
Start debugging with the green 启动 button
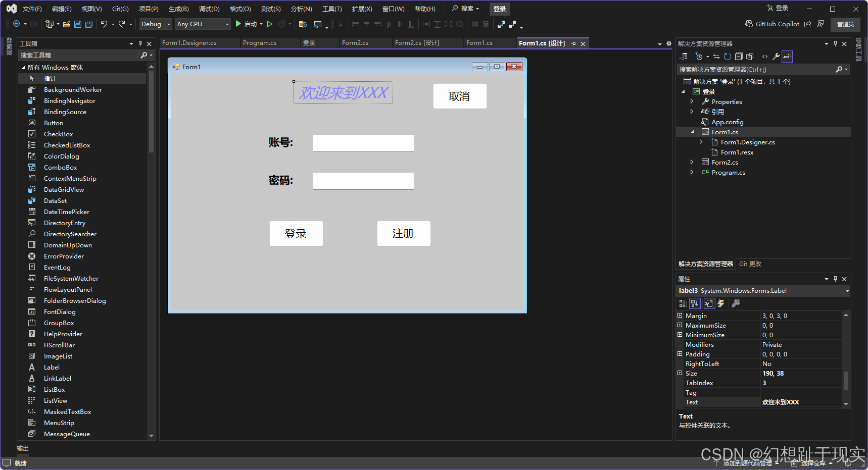click(x=246, y=24)
